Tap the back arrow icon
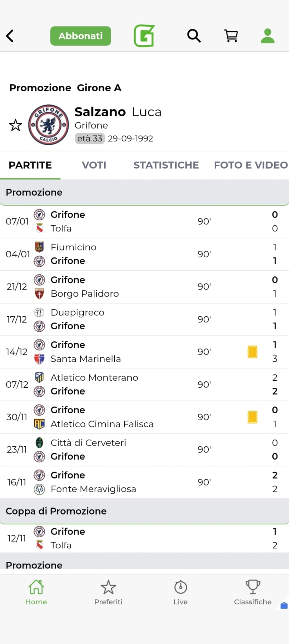 tap(10, 36)
